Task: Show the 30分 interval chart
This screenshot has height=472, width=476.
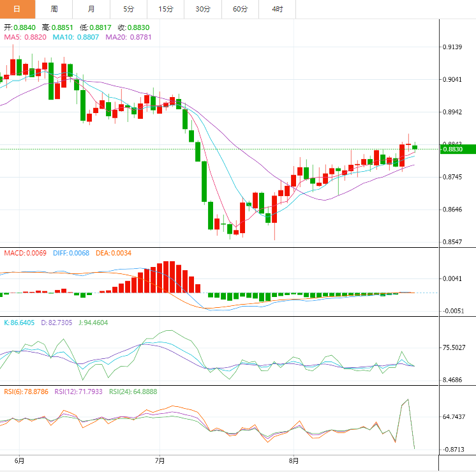Action: coord(203,9)
